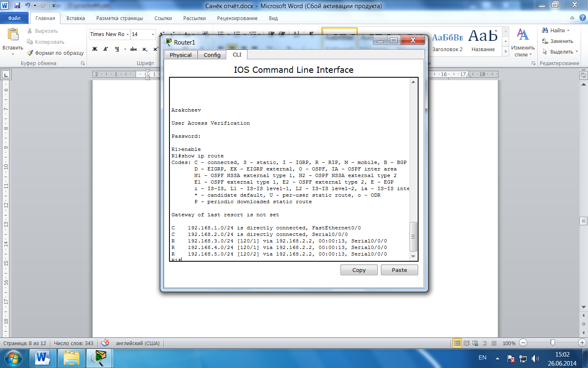The image size is (588, 368).
Task: Switch to Config tab in Router1
Action: (212, 55)
